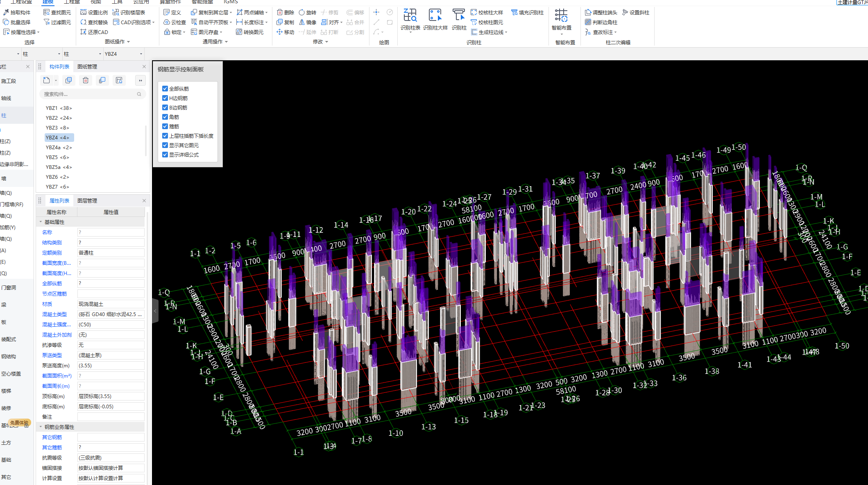Viewport: 868px width, 485px height.
Task: Click the component list vertical scrollbar
Action: point(146,141)
